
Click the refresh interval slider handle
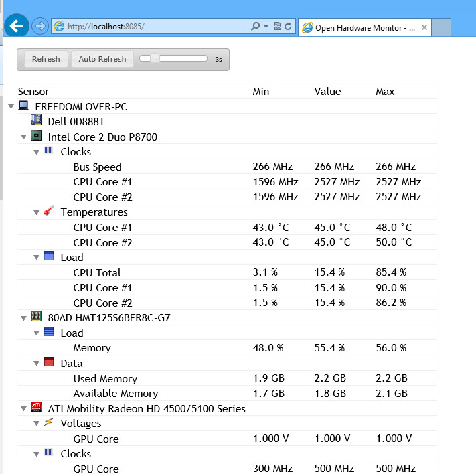point(155,58)
